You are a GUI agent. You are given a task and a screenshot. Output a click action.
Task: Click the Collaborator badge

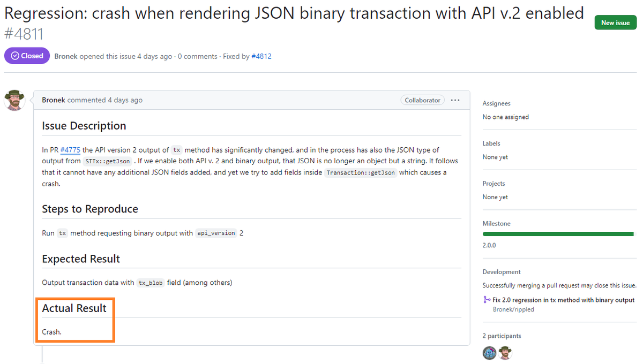click(x=423, y=100)
